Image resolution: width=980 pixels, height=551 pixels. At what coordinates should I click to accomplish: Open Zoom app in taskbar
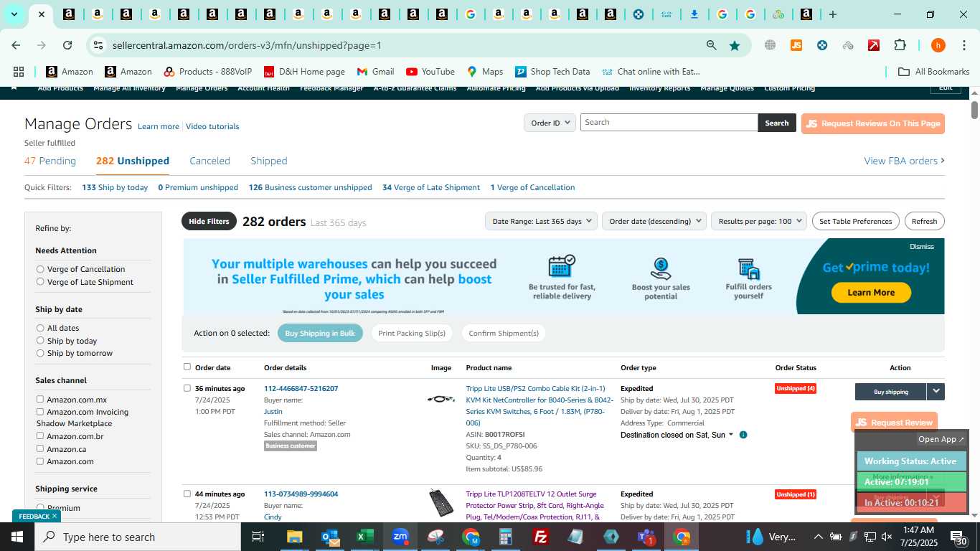point(400,537)
